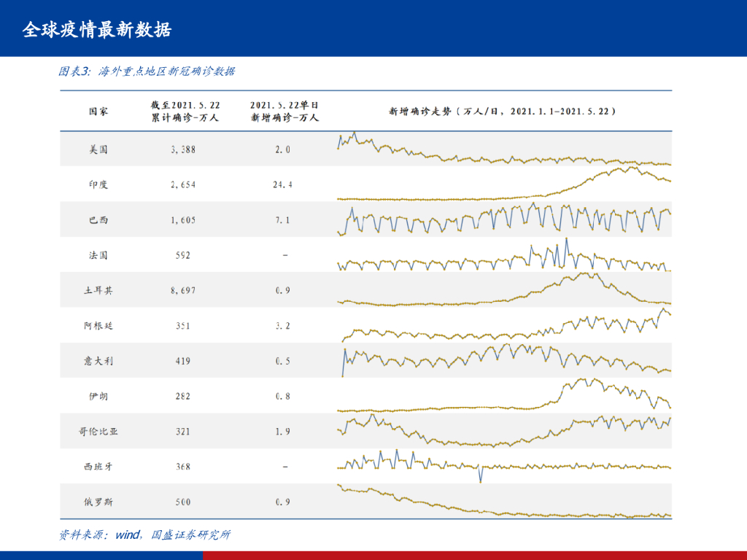Screen dimensions: 747x560
Task: Select the 印度 rising trend sparkline
Action: click(503, 186)
